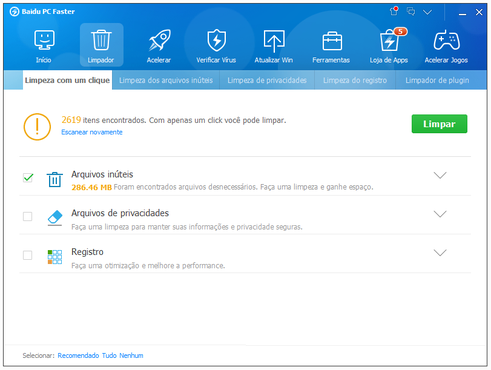Screen dimensions: 491x370
Task: Expand the Arquivos de privacidades details
Action: (440, 214)
